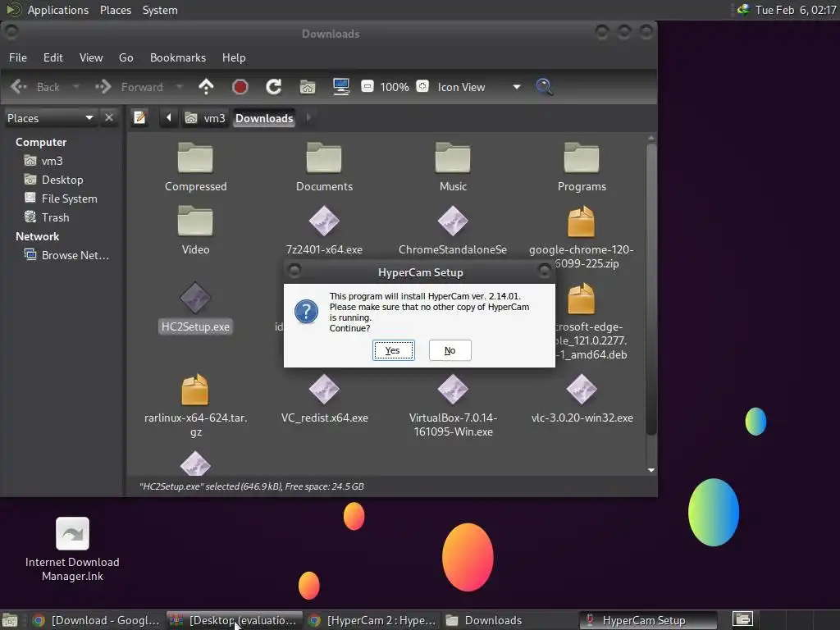840x630 pixels.
Task: Click the Downloads window vertical scrollbar
Action: pyautogui.click(x=651, y=289)
